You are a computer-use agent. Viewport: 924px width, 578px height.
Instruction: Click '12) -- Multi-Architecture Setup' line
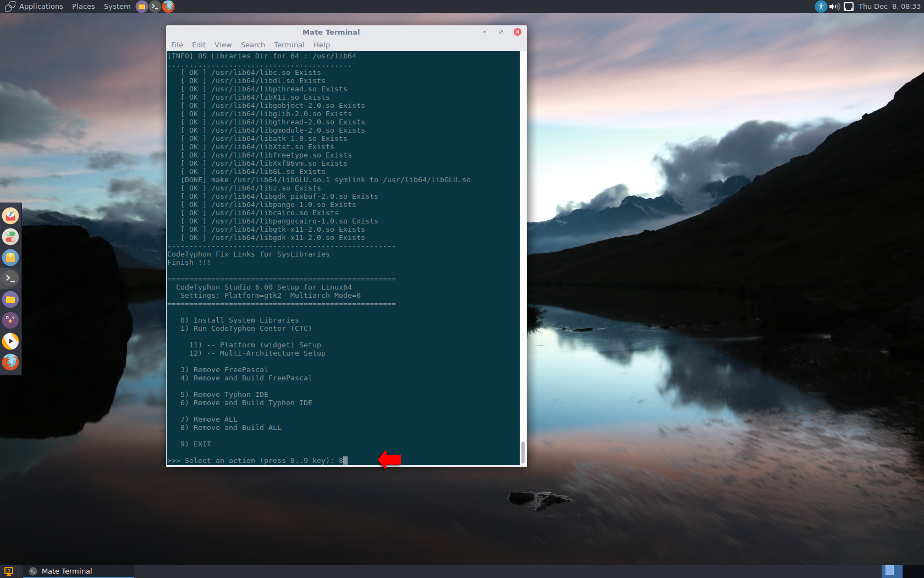point(257,353)
